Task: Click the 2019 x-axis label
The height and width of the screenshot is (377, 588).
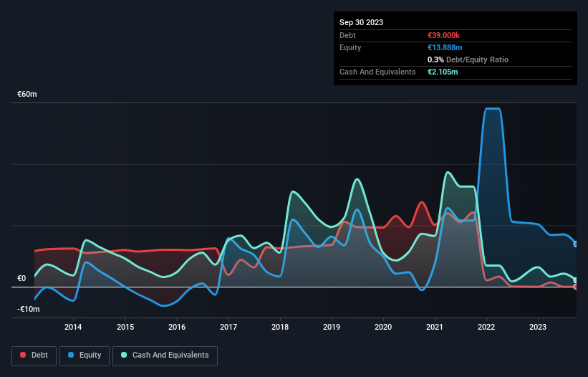Action: point(332,327)
